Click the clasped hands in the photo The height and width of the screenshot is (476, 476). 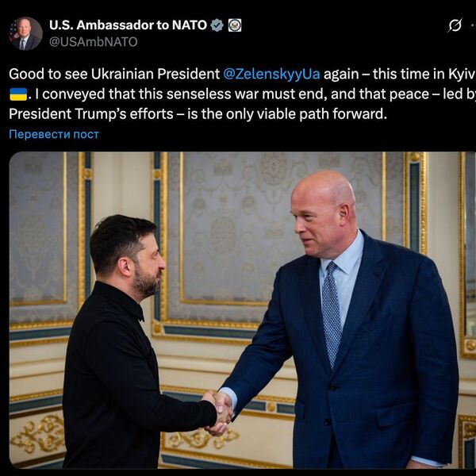coord(218,413)
